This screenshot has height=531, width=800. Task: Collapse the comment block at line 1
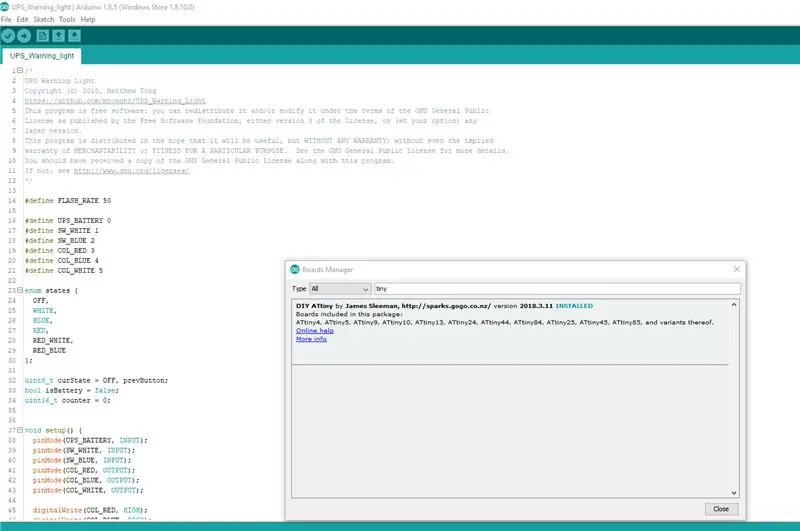20,70
